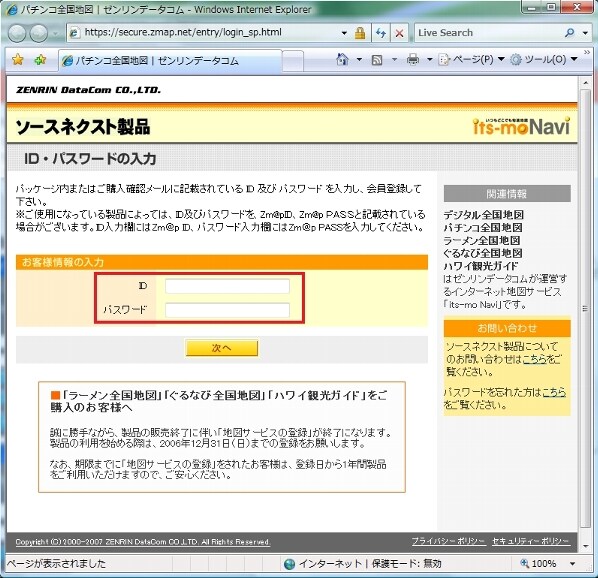Viewport: 598px width, 578px height.
Task: Click the RSS feeds icon
Action: (x=377, y=60)
